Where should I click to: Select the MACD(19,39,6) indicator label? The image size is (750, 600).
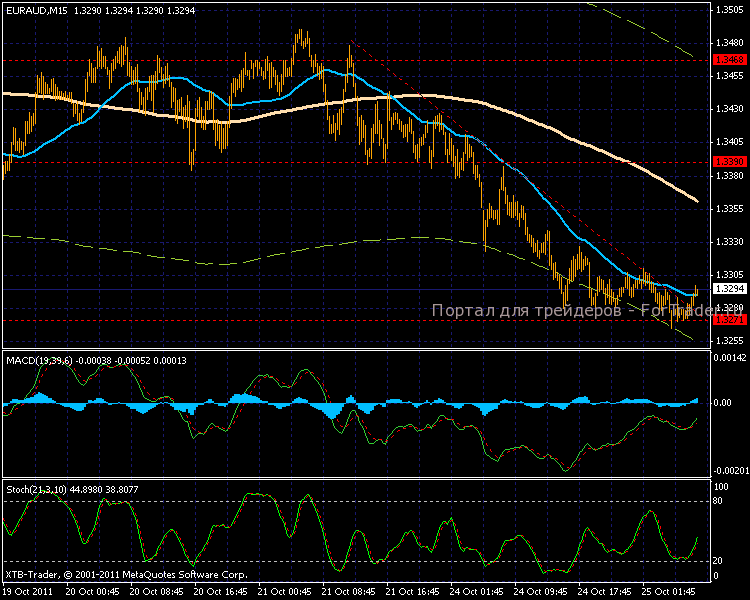click(x=42, y=359)
